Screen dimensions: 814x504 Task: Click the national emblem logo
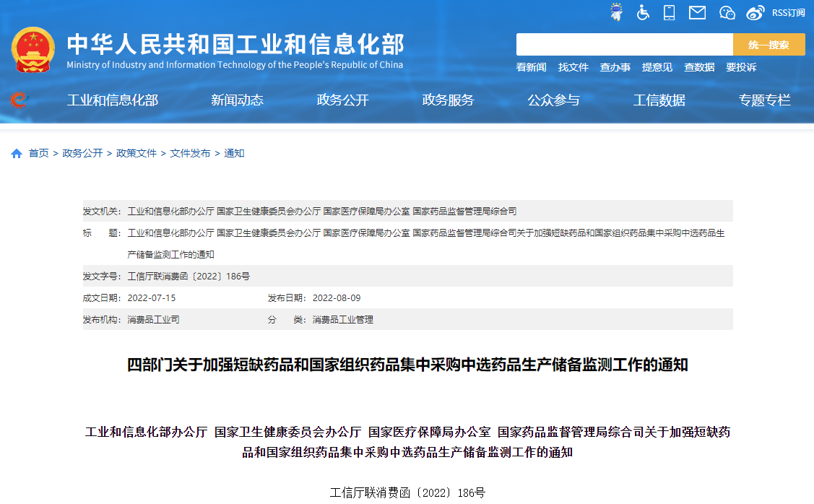tap(33, 50)
